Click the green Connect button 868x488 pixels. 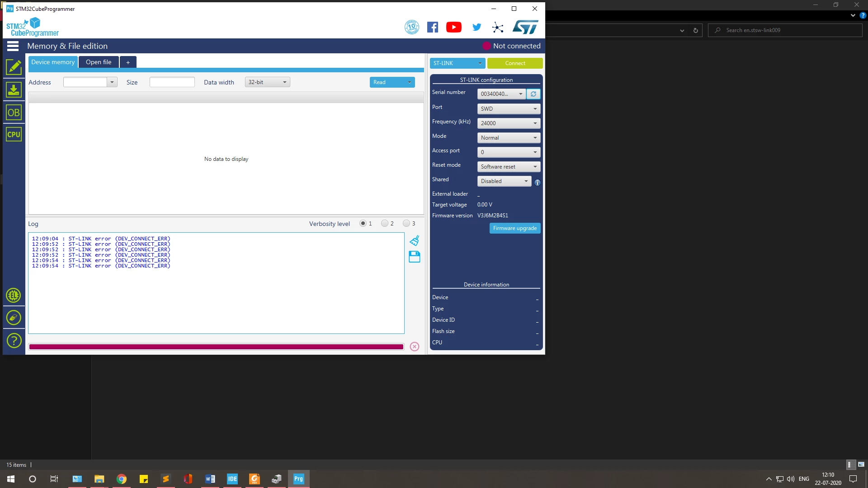(515, 63)
